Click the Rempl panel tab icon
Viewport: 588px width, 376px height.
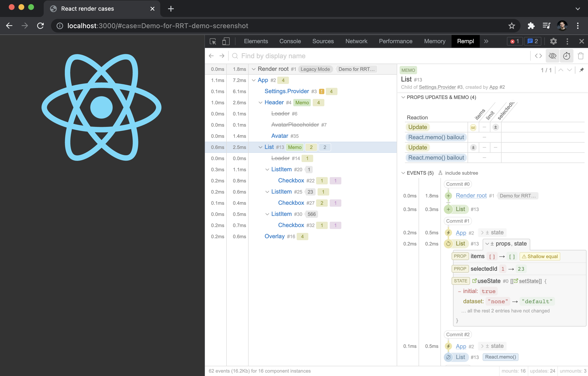(x=465, y=41)
